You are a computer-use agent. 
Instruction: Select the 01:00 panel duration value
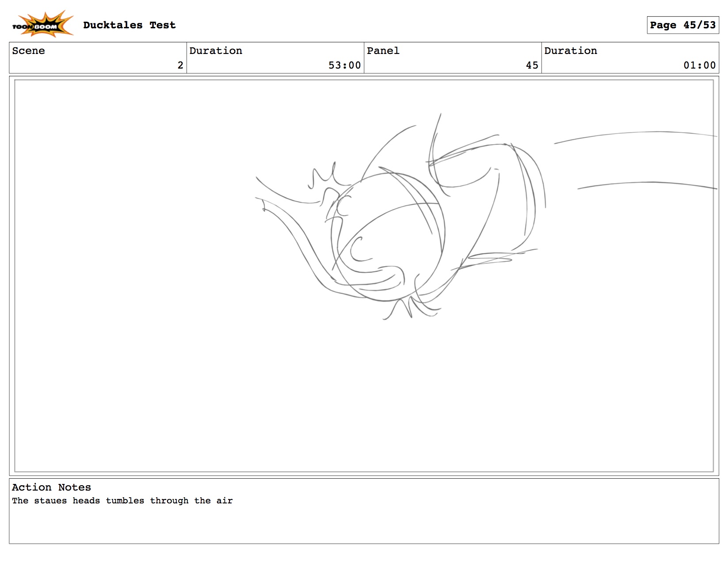tap(699, 65)
